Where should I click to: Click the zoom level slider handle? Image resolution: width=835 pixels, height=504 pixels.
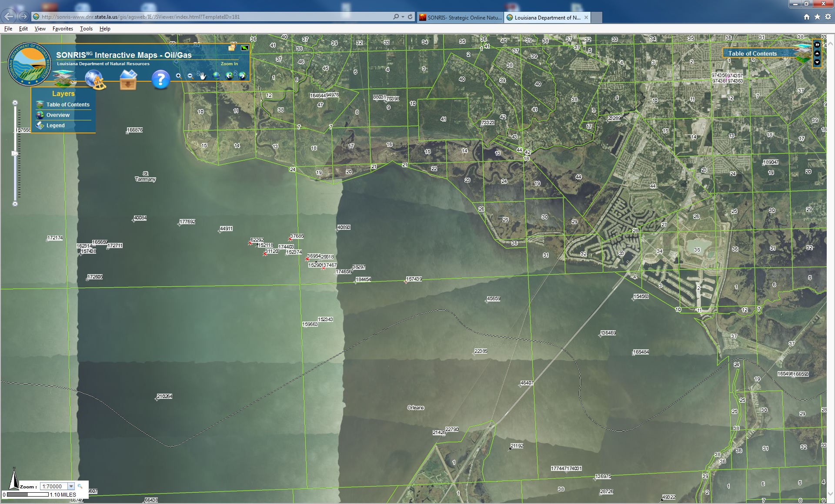click(x=15, y=153)
